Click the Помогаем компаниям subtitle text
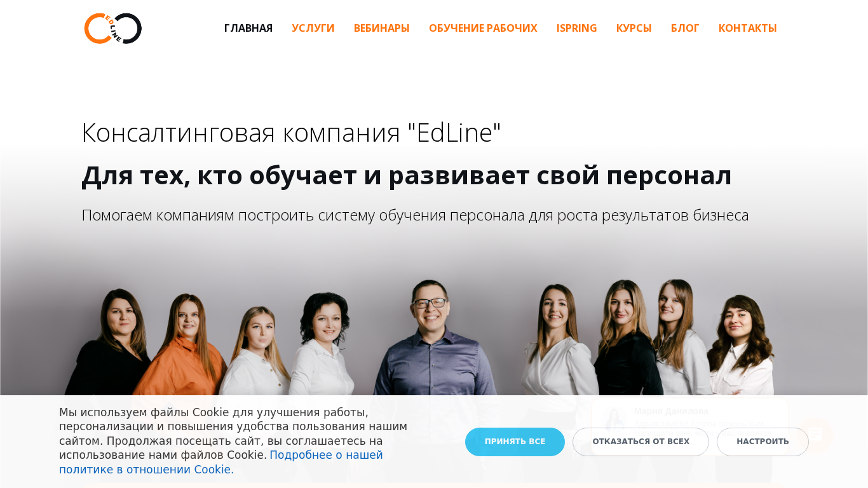This screenshot has height=488, width=868. (415, 215)
